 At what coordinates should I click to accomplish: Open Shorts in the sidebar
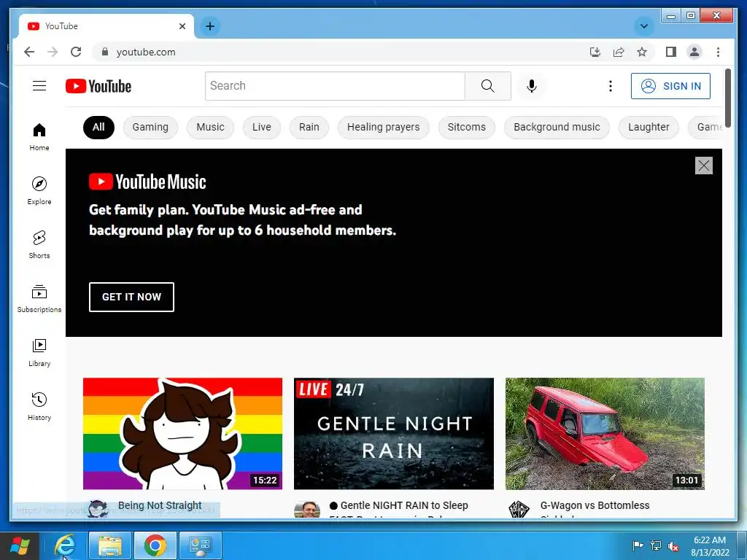tap(39, 244)
